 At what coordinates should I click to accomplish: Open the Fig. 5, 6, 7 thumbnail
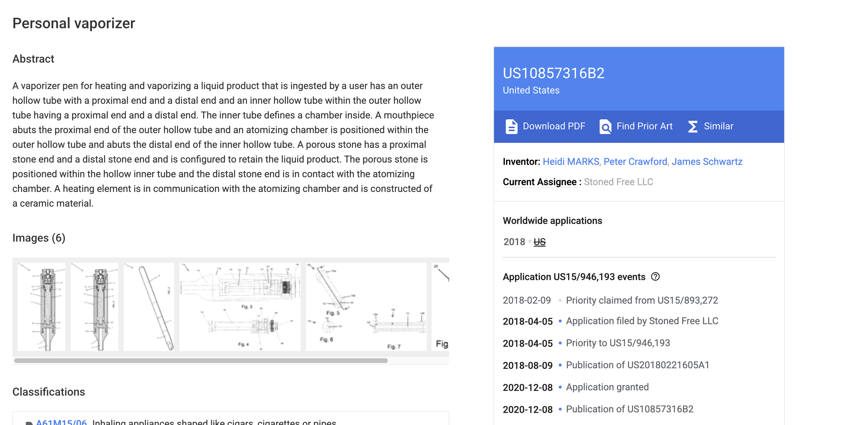click(366, 307)
